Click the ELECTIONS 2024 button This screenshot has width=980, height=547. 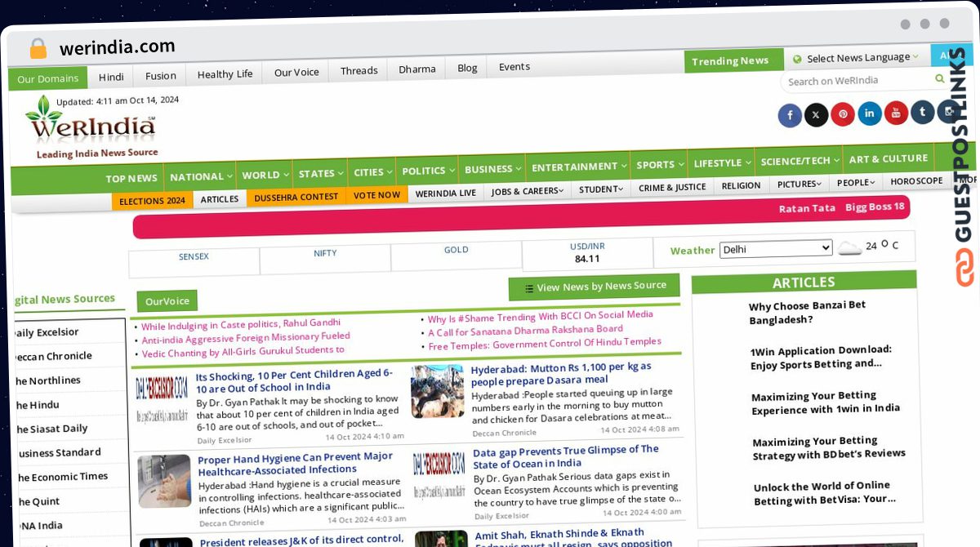[x=152, y=201]
